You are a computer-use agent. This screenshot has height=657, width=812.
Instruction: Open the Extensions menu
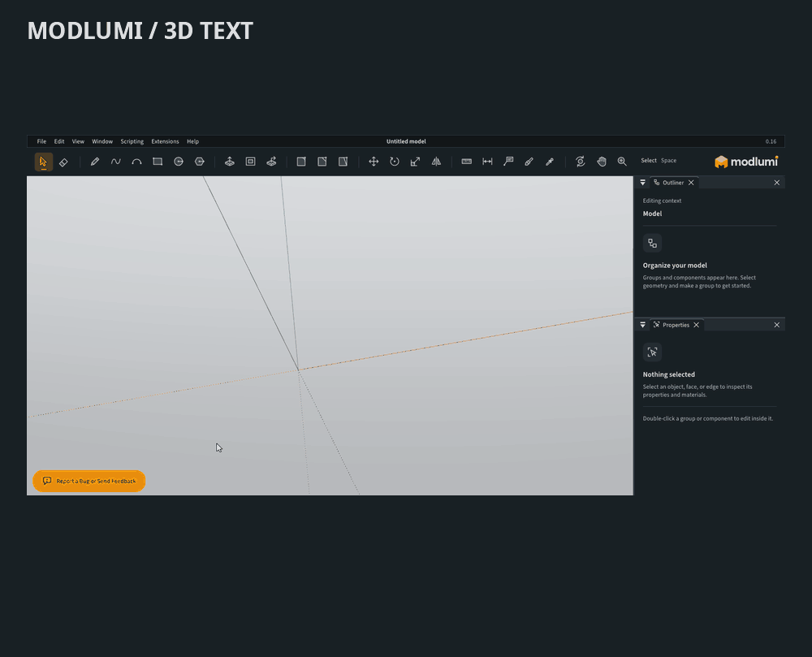[x=165, y=141]
